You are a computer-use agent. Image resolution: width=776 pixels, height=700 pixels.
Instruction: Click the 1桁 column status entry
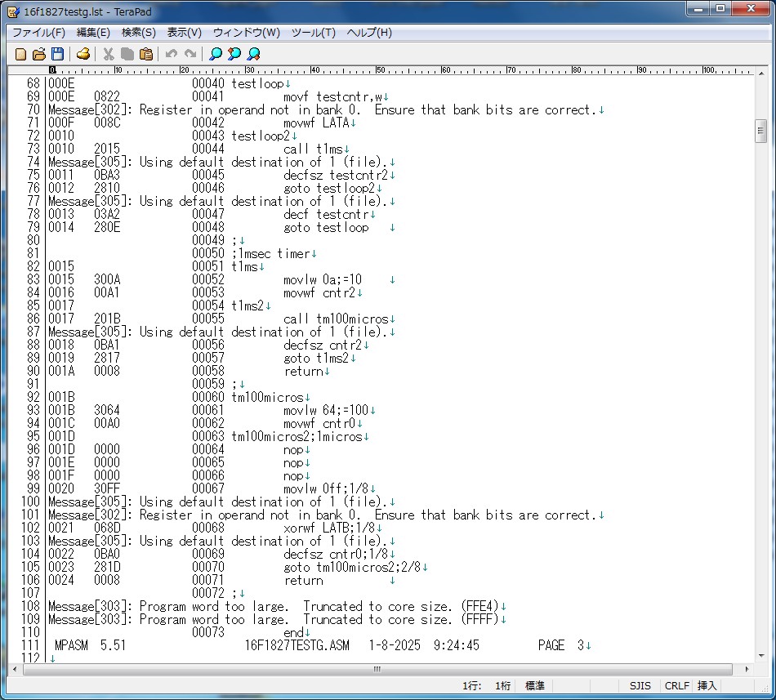[503, 685]
